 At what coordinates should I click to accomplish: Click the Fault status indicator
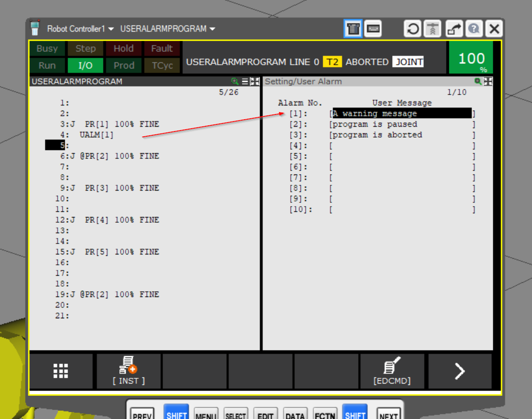(x=162, y=49)
